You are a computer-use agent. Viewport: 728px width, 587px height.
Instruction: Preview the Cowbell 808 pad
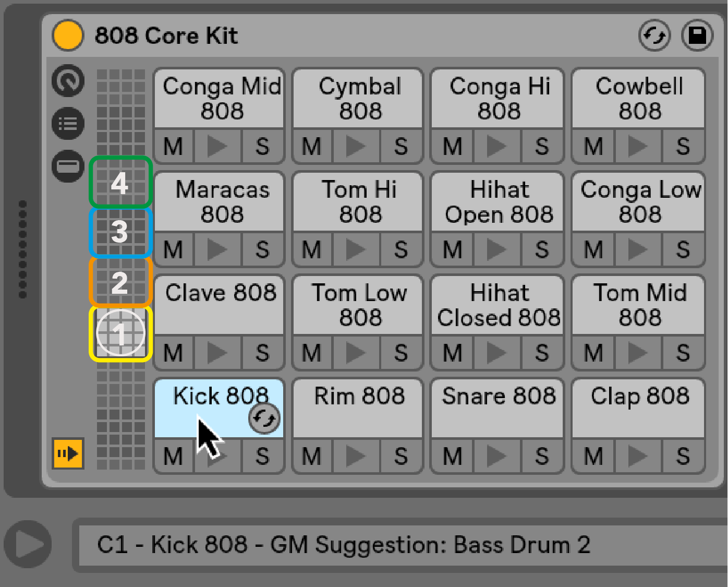pyautogui.click(x=638, y=146)
